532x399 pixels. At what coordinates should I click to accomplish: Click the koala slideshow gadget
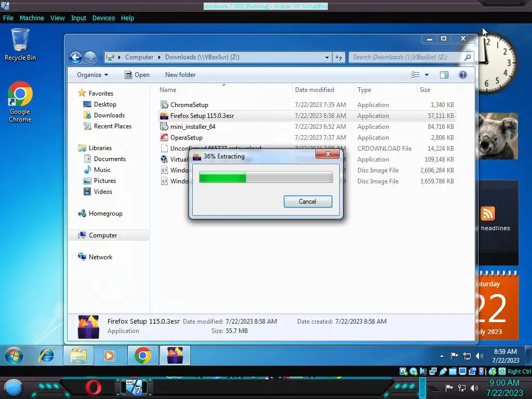498,136
